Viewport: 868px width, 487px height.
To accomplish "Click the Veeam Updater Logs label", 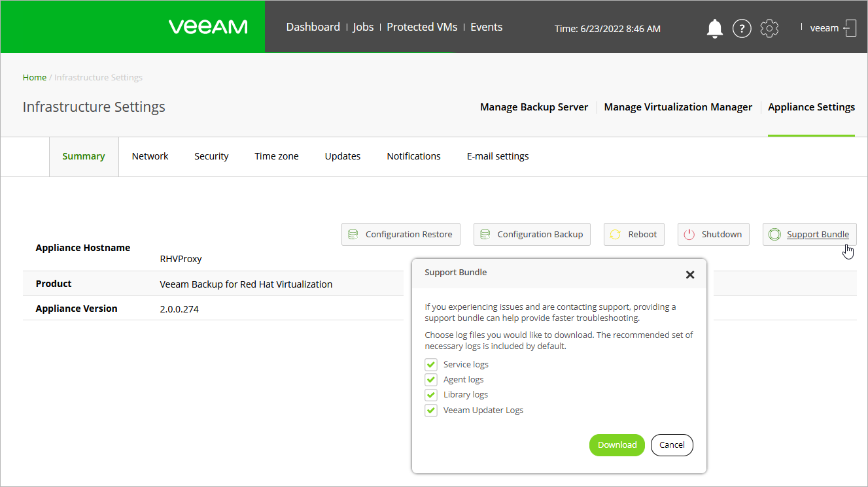I will point(483,411).
